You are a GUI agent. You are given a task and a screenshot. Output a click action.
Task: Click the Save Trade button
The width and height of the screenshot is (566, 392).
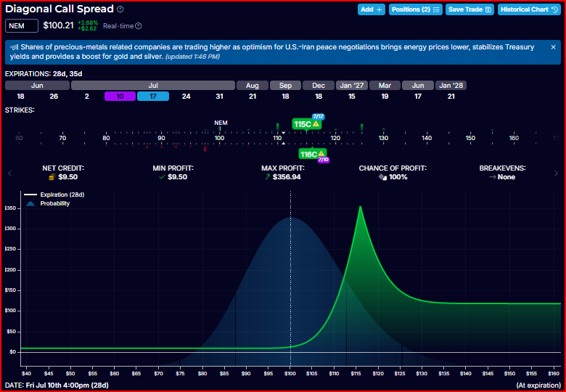469,9
